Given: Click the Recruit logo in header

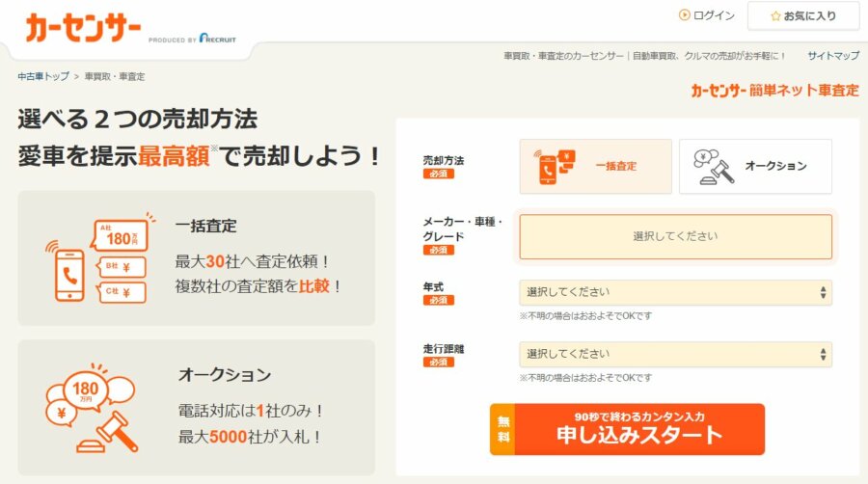Looking at the screenshot, I should [x=217, y=39].
